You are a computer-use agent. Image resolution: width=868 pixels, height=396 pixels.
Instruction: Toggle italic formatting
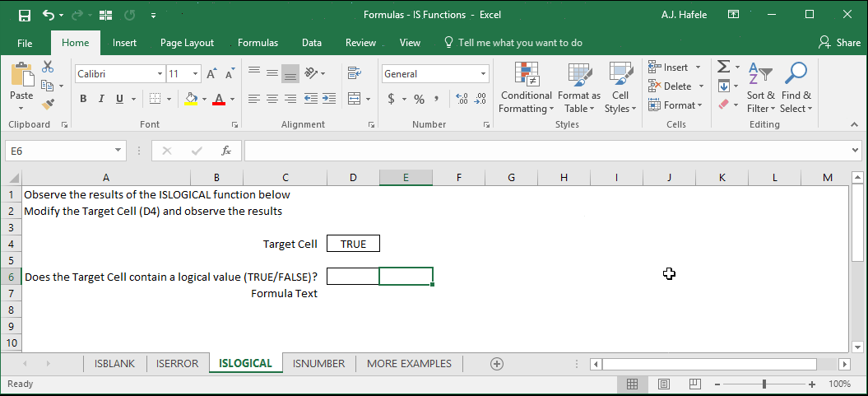(100, 99)
